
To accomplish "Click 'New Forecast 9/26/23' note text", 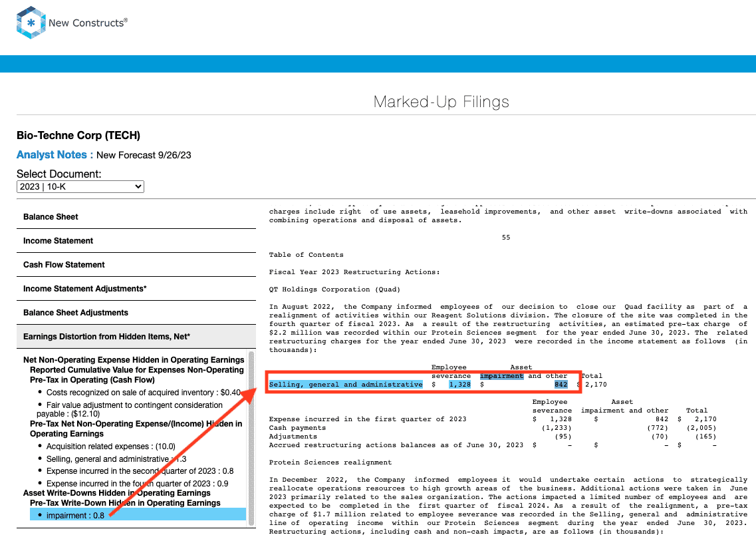I will (x=144, y=155).
